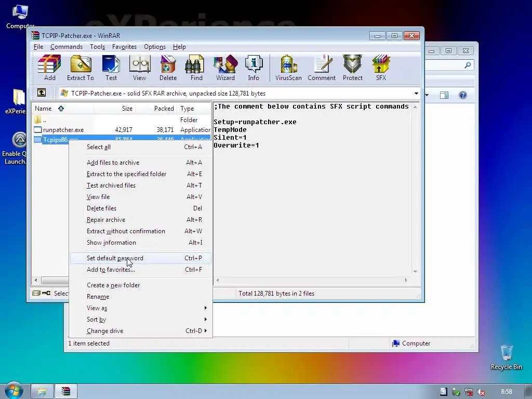Open the Options menu
532x399 pixels.
(155, 46)
